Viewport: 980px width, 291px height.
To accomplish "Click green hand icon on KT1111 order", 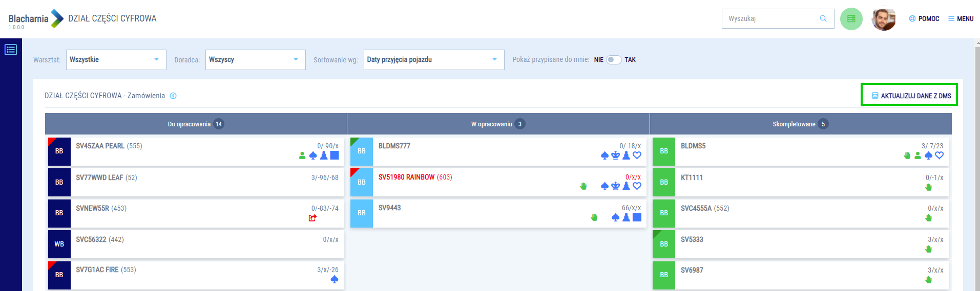I will click(928, 187).
